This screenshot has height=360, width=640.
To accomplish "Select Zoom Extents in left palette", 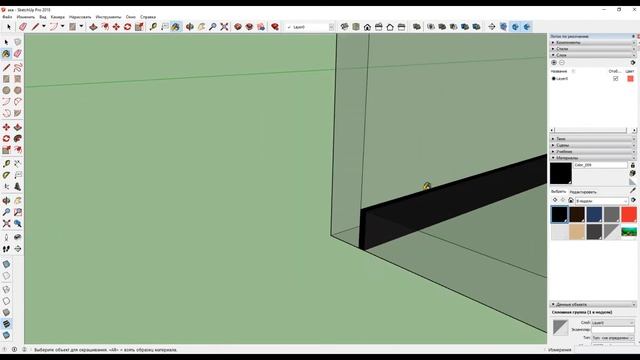I will [6, 224].
